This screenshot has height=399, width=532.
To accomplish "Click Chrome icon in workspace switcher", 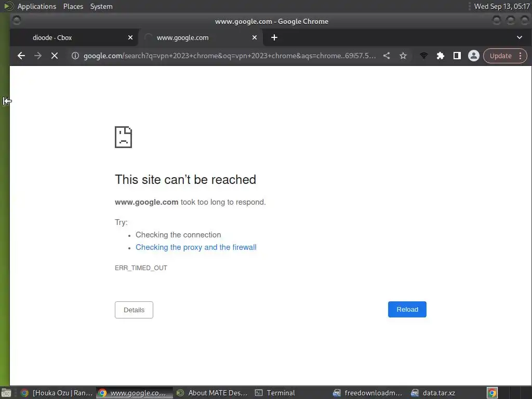I will tap(492, 393).
